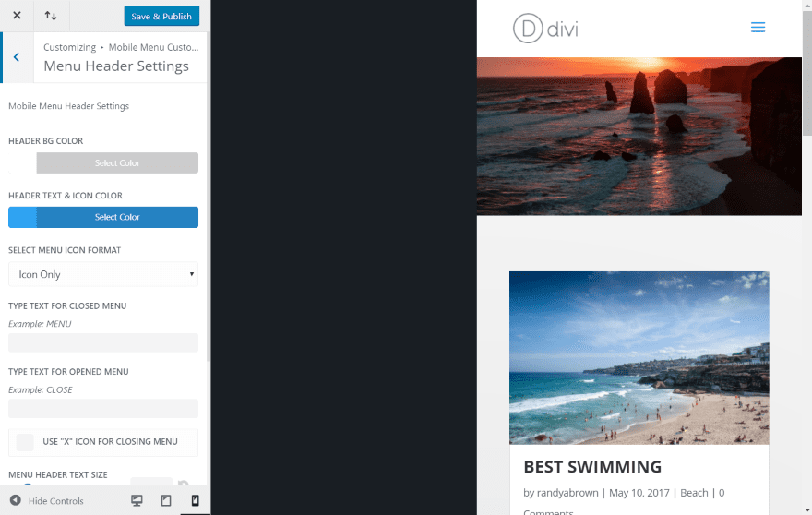Click the dropdown arrow beside Icon Only
812x515 pixels.
[x=192, y=274]
